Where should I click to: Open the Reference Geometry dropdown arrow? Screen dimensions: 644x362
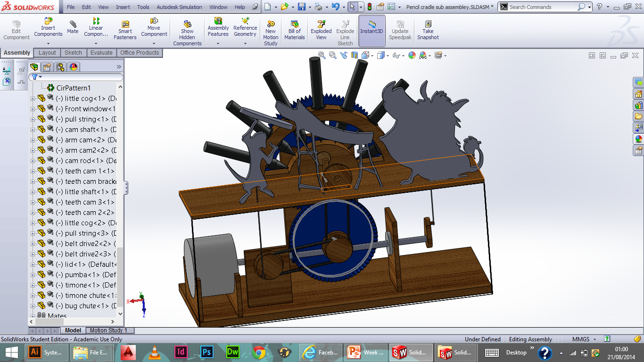[245, 44]
